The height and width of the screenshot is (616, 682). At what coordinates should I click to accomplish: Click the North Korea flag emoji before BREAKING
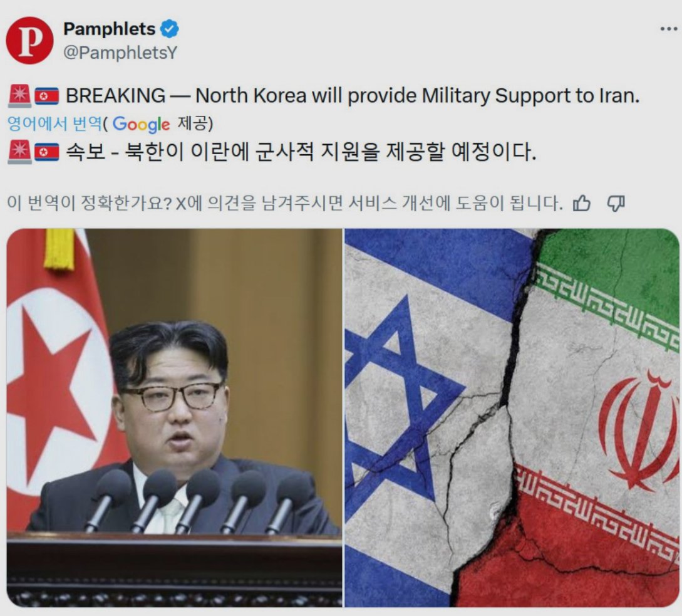pyautogui.click(x=46, y=97)
